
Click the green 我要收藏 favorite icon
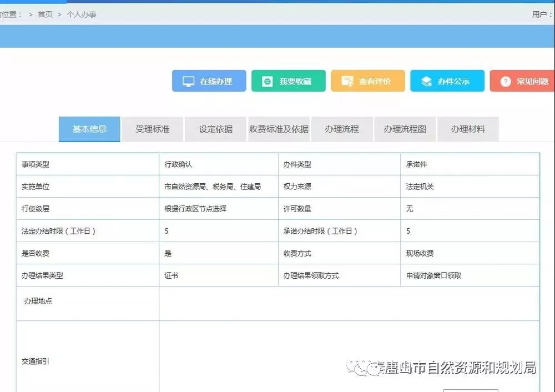[x=268, y=81]
